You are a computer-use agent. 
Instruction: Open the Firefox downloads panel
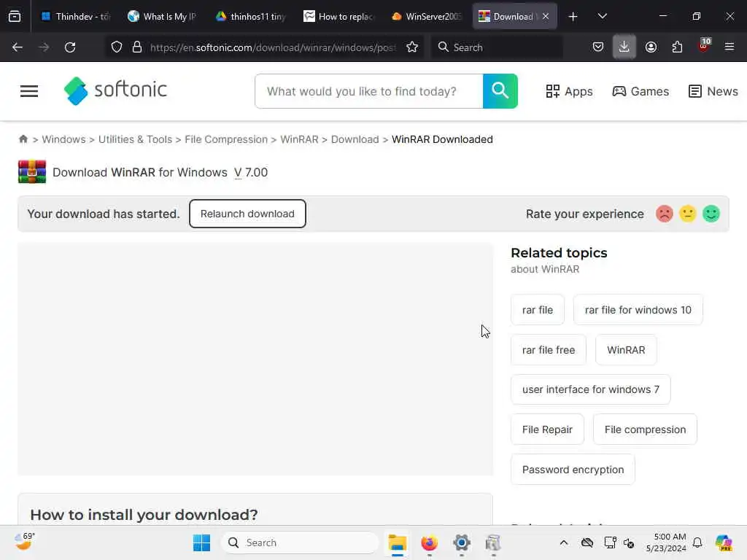tap(624, 47)
